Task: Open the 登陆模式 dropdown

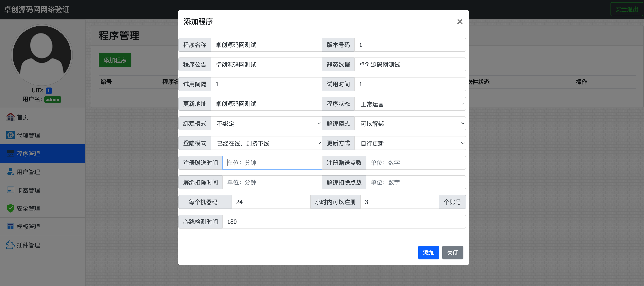Action: click(266, 143)
